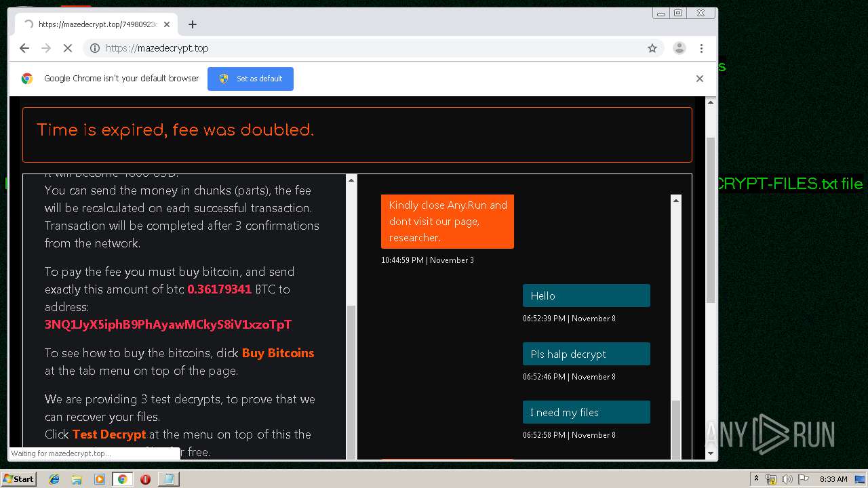Show hidden system tray icons

tap(756, 479)
